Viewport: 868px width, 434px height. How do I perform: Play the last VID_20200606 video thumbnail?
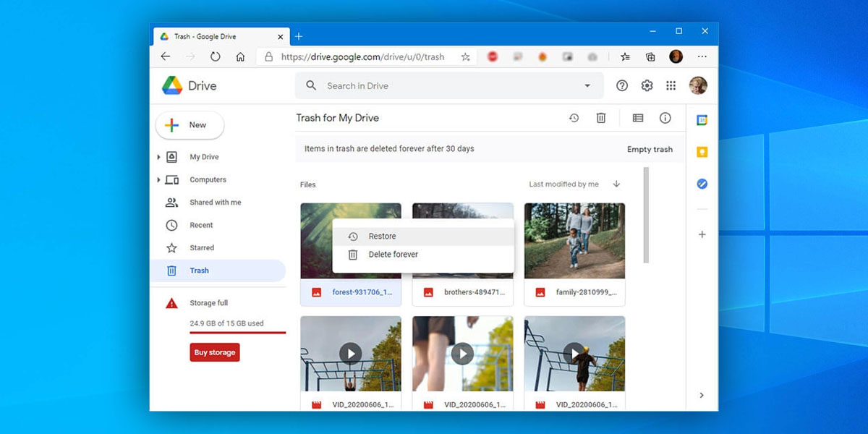(574, 354)
